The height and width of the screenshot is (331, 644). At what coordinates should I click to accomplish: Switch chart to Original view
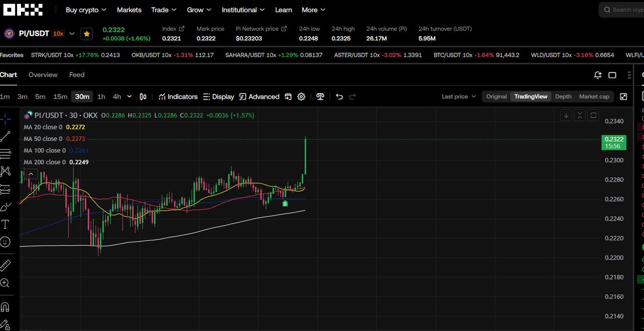(496, 97)
